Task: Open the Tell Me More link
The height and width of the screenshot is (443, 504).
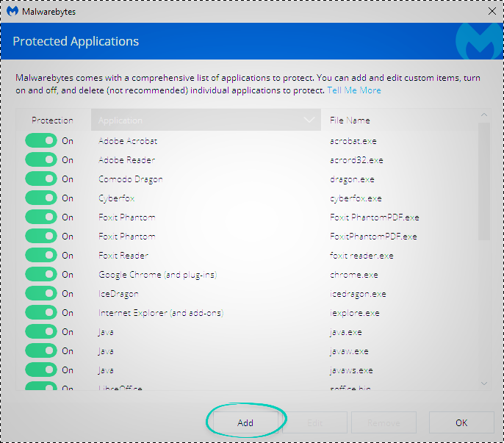Action: point(354,90)
